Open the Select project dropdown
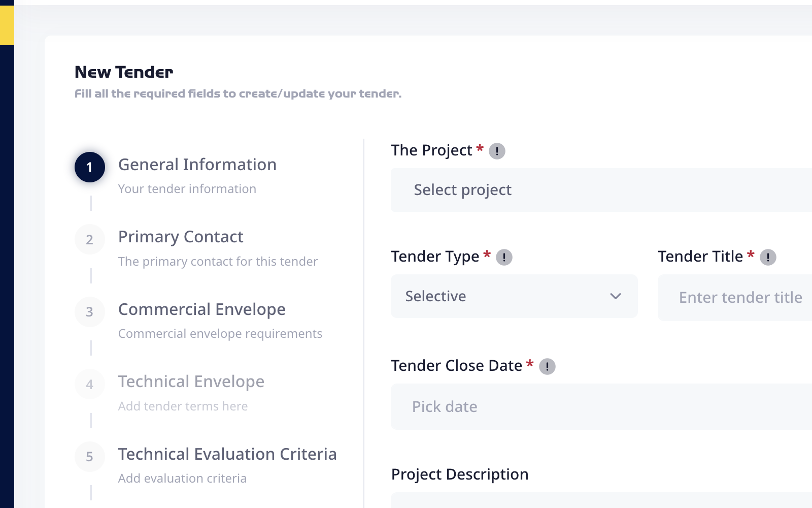The width and height of the screenshot is (812, 508). (601, 190)
